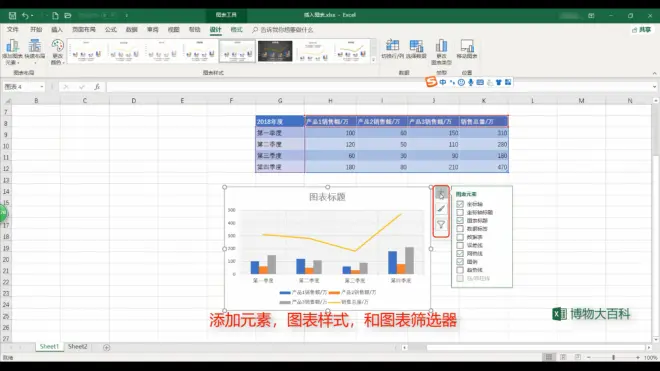This screenshot has width=660, height=371.
Task: Switch to the Sheet2 worksheet tab
Action: (x=77, y=347)
